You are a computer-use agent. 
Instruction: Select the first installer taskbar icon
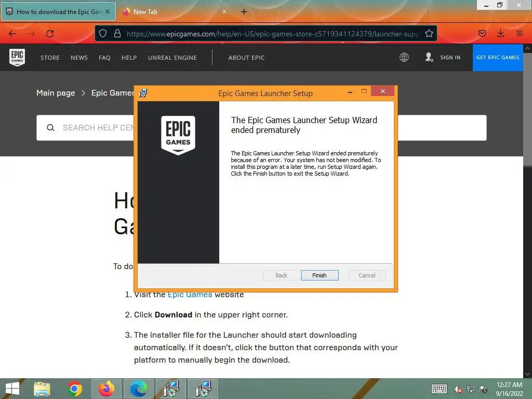tap(171, 389)
